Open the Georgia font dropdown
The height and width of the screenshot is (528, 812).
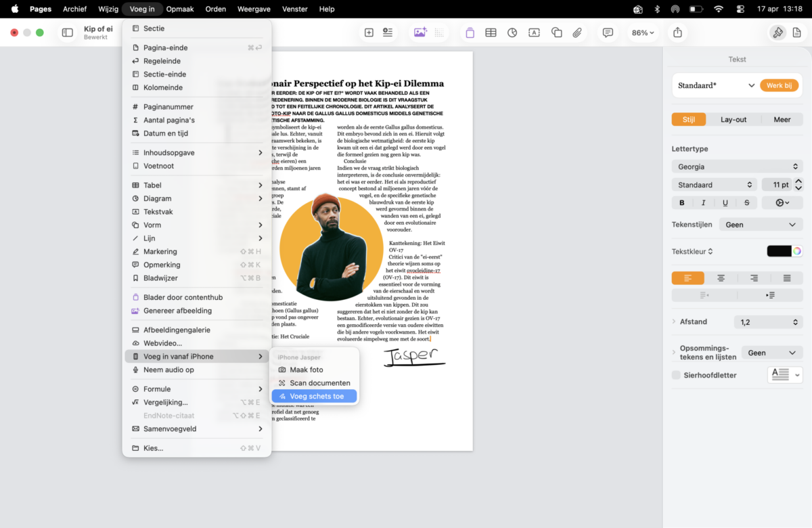tap(737, 167)
